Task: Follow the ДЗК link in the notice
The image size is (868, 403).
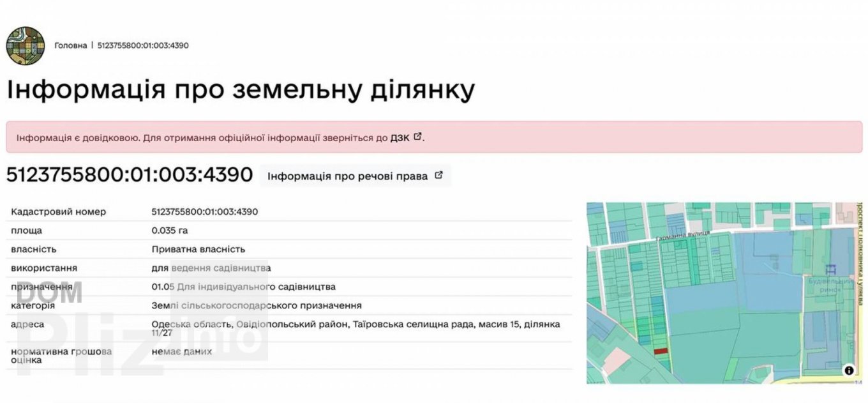Action: [x=400, y=137]
